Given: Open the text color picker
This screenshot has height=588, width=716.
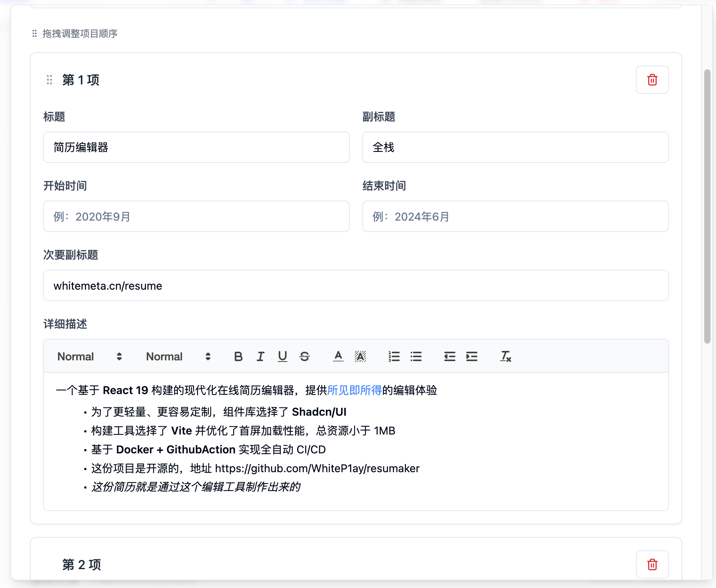Looking at the screenshot, I should pyautogui.click(x=338, y=356).
